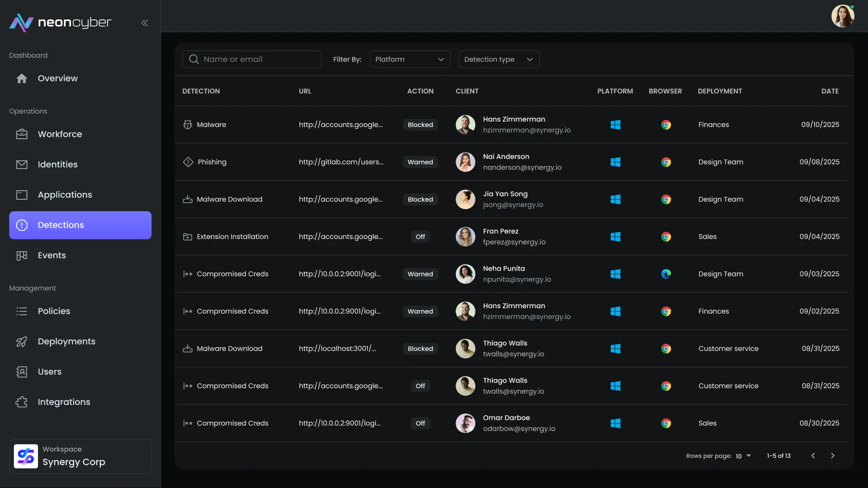Click the Extension Installation folder icon
This screenshot has width=868, height=488.
(188, 237)
